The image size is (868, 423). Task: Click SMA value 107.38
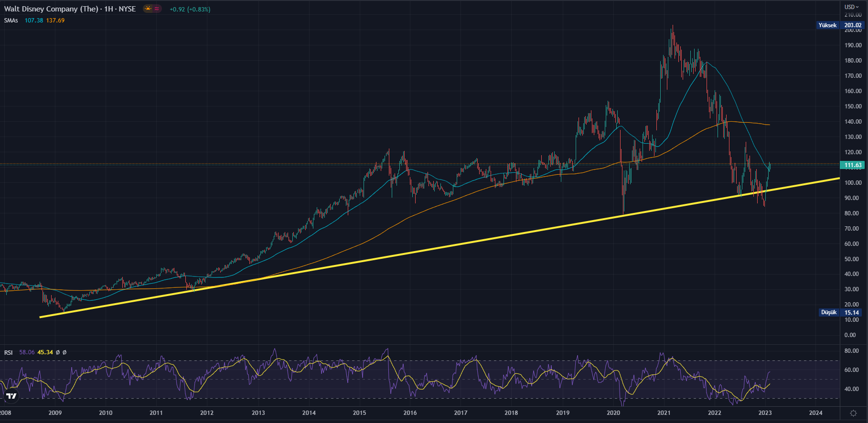pyautogui.click(x=34, y=21)
